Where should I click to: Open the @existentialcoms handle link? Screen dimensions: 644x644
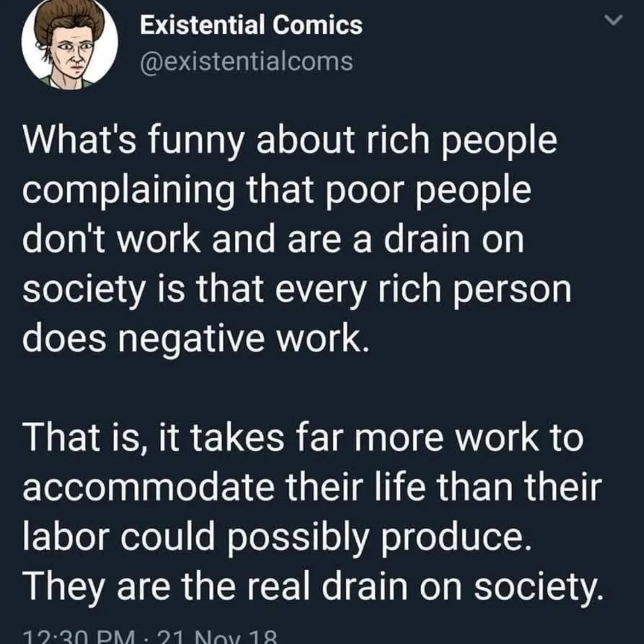(246, 61)
